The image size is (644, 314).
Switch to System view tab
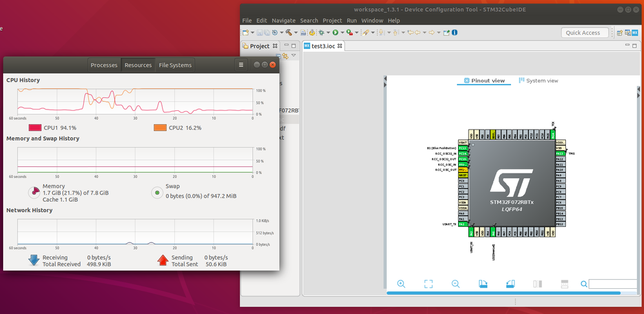click(538, 81)
